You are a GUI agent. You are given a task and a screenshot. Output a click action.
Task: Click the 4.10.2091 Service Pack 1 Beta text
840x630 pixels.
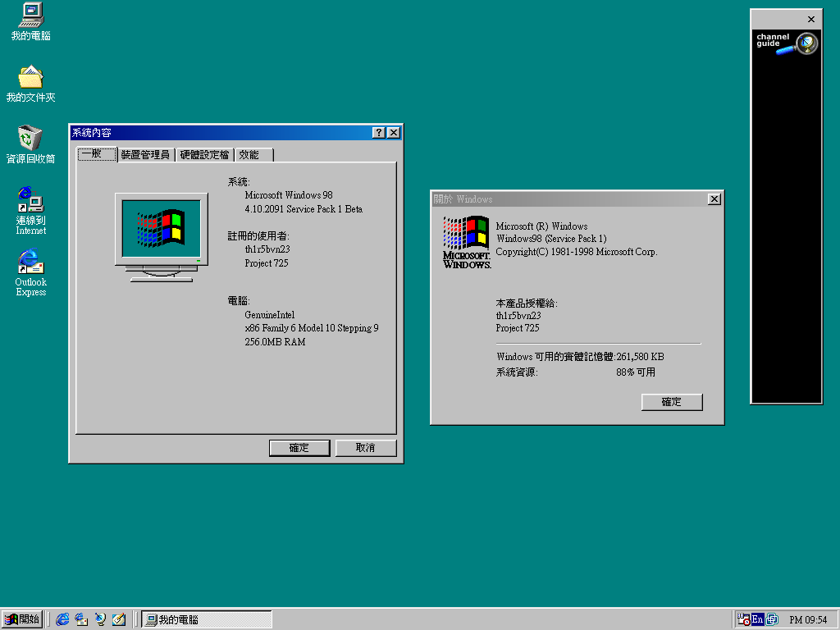pyautogui.click(x=304, y=209)
